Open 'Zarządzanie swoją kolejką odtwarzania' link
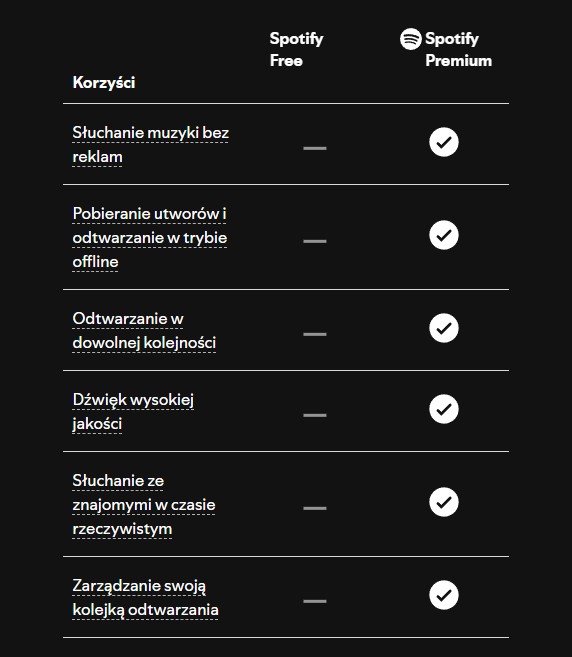This screenshot has width=572, height=657. tap(145, 598)
